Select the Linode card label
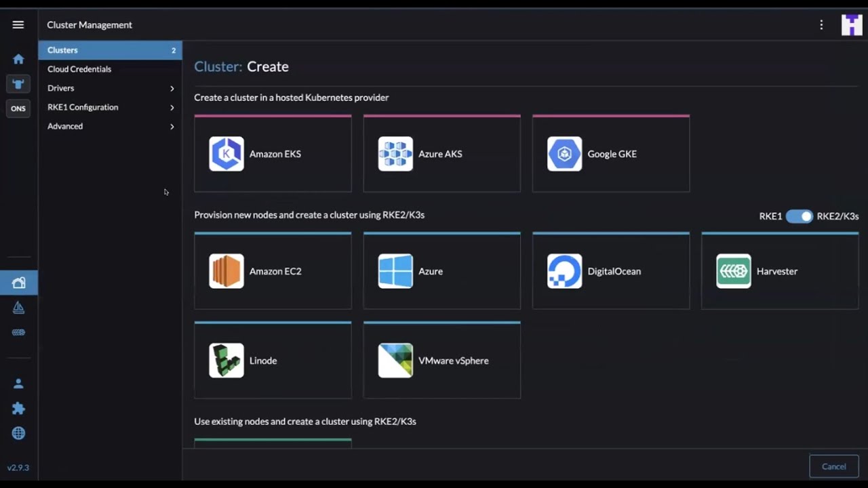This screenshot has width=868, height=488. coord(263,361)
